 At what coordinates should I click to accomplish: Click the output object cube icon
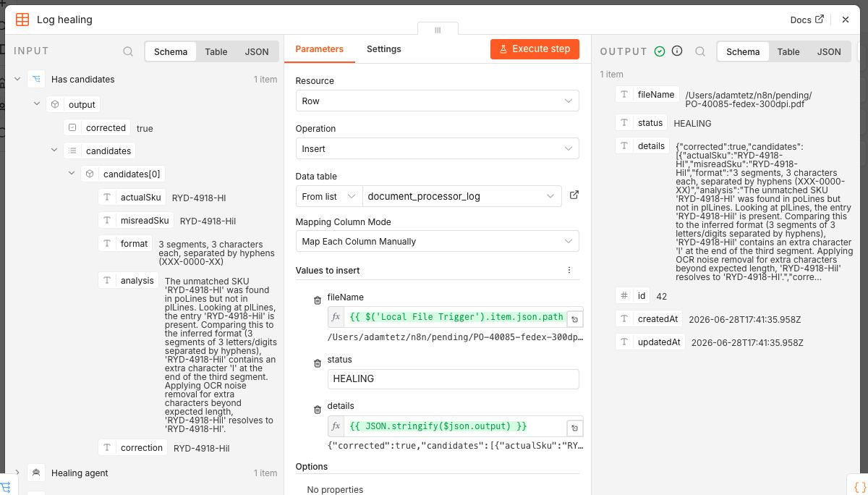tap(55, 104)
